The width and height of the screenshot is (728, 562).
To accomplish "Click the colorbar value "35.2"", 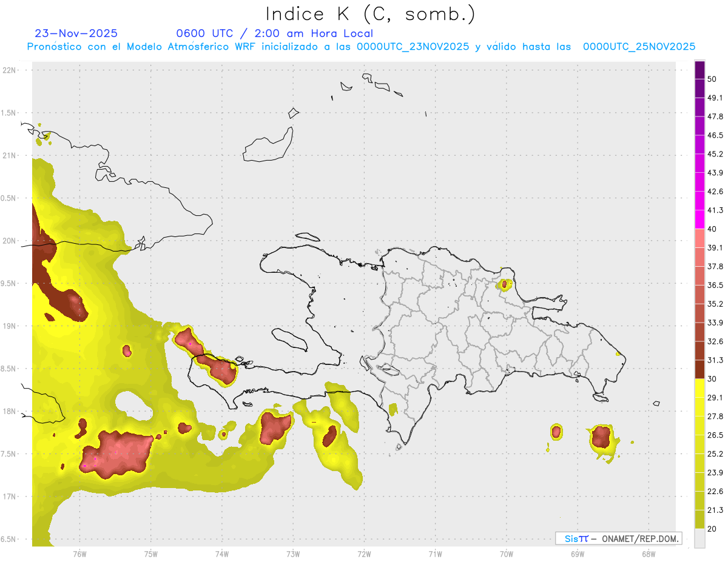I will click(x=715, y=304).
